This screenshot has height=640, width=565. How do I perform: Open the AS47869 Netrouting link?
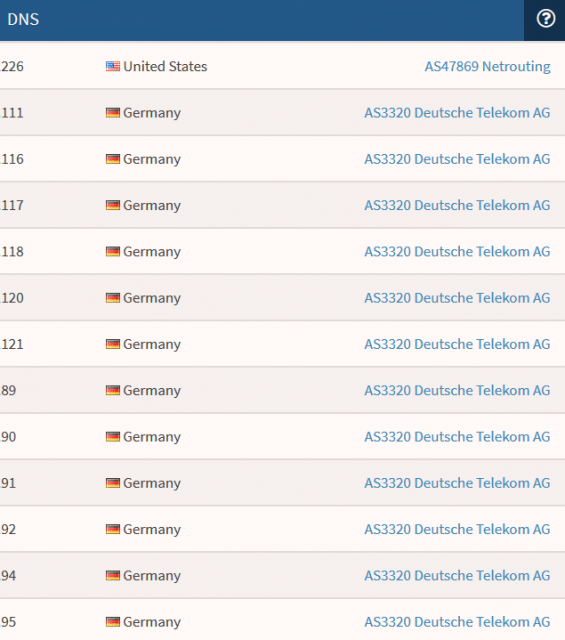click(x=487, y=66)
